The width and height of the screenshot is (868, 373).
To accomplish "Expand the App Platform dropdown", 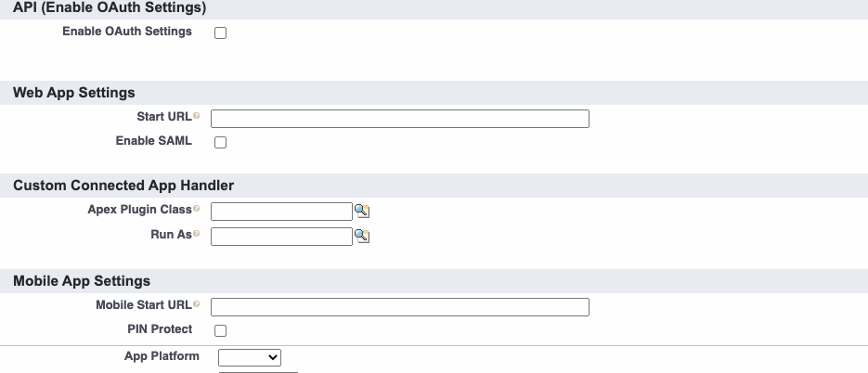I will [250, 357].
